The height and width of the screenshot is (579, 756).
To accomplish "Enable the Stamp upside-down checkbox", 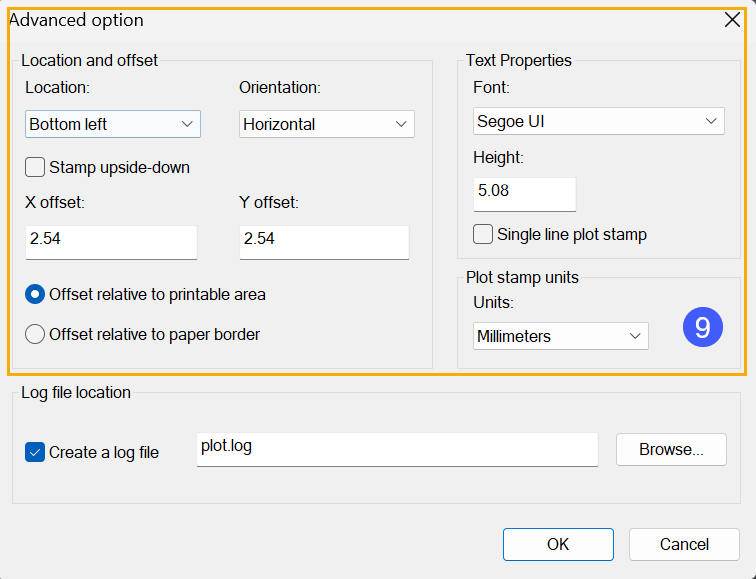I will click(35, 167).
